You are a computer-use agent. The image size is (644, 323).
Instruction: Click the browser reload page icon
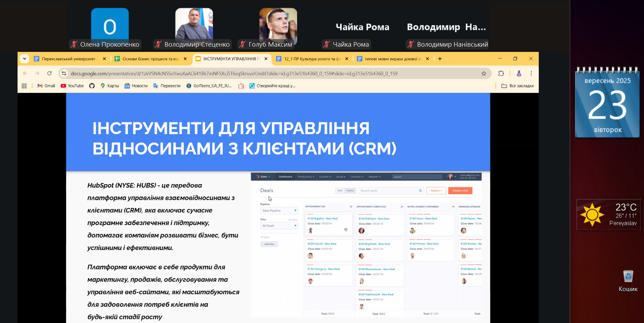click(49, 73)
